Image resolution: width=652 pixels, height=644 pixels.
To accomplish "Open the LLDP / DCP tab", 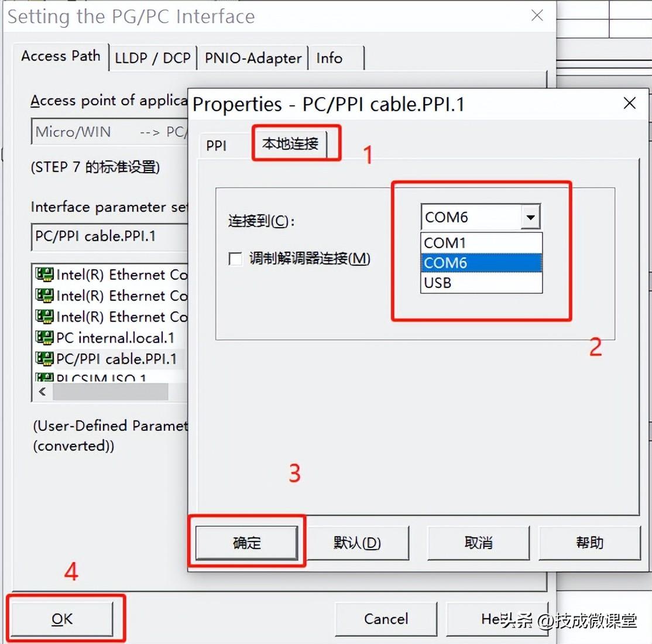I will pos(153,58).
